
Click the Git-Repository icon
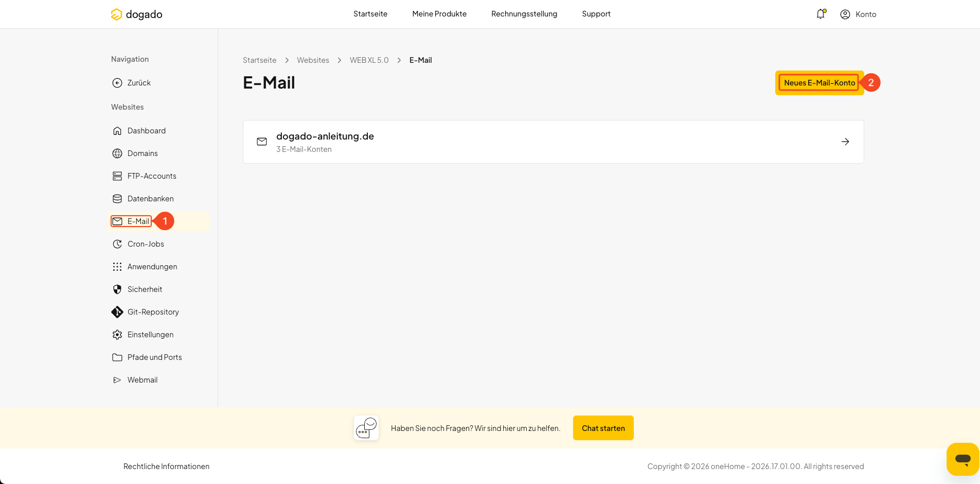click(x=117, y=312)
